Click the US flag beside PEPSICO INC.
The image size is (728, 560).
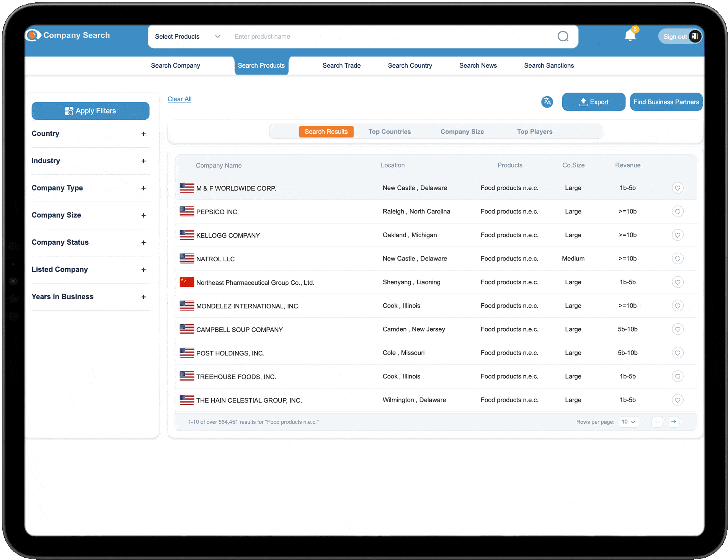tap(187, 211)
